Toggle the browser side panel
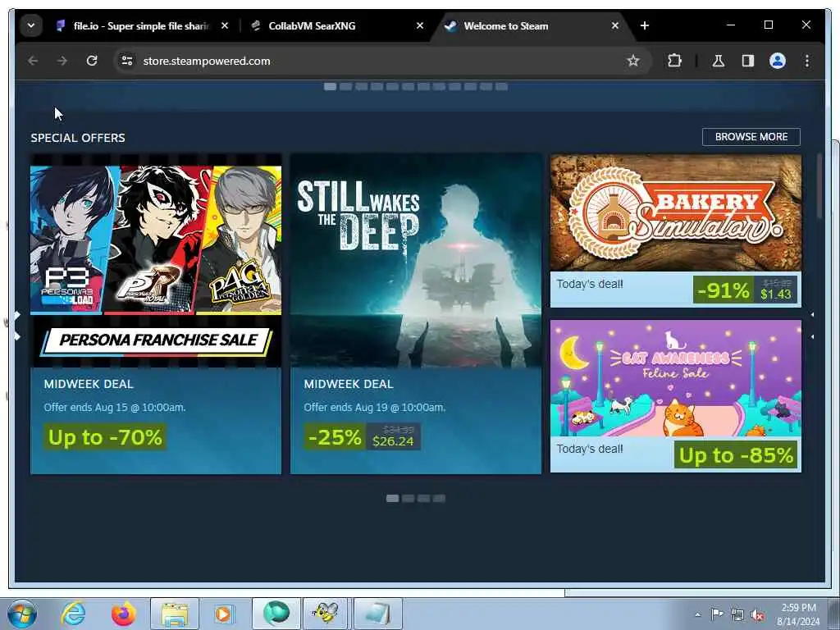The height and width of the screenshot is (630, 840). (748, 61)
